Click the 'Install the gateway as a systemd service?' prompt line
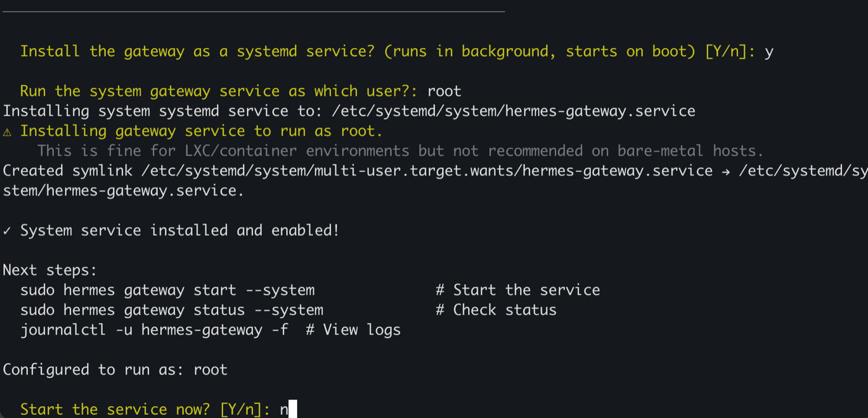The width and height of the screenshot is (868, 418). point(397,52)
